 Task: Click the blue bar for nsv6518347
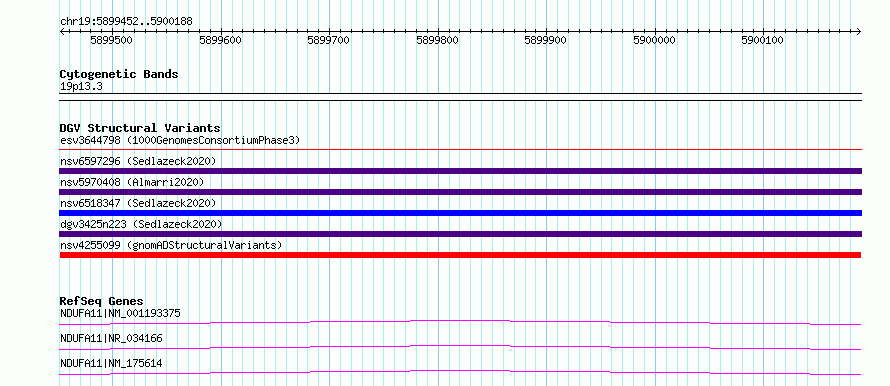coord(460,213)
